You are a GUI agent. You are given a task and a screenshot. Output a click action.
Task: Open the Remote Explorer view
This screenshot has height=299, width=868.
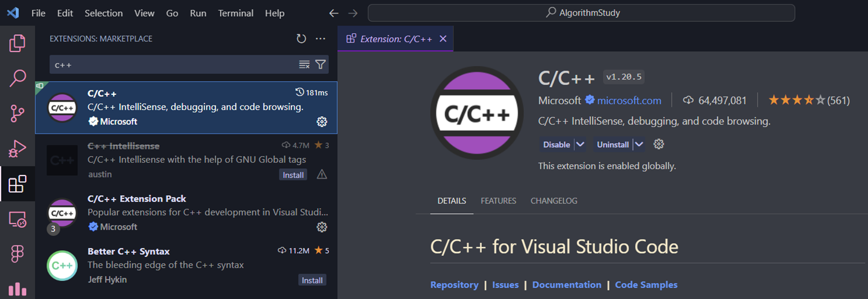[x=17, y=219]
